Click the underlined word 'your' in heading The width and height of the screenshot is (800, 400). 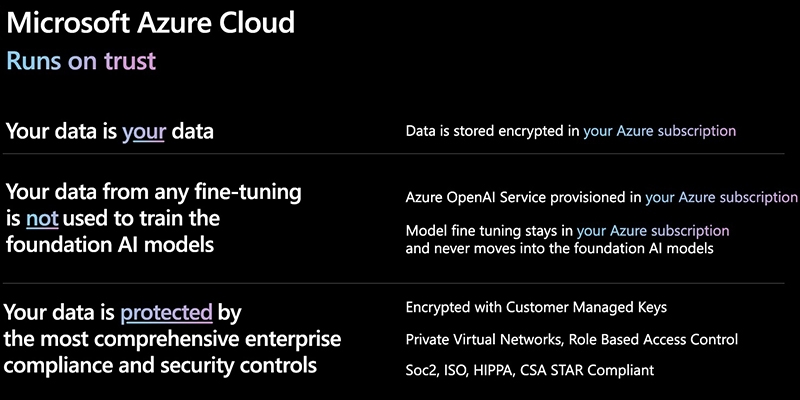pos(144,131)
